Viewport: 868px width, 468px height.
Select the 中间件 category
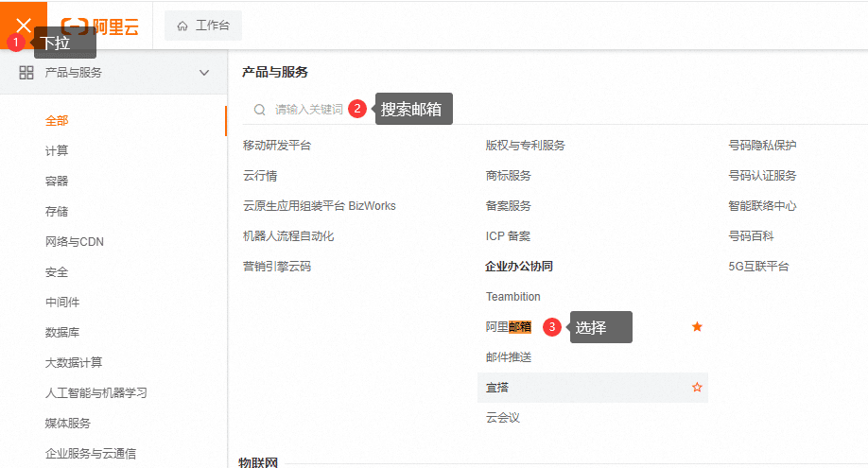(x=62, y=303)
